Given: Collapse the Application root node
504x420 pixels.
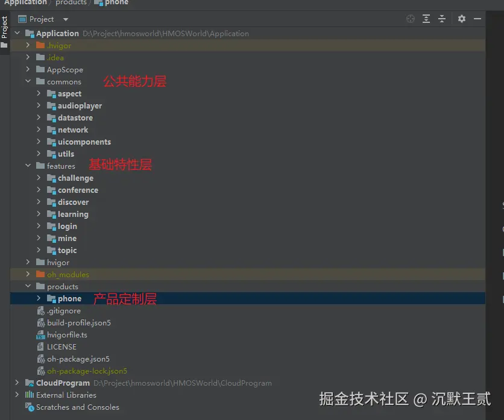Looking at the screenshot, I should point(17,33).
